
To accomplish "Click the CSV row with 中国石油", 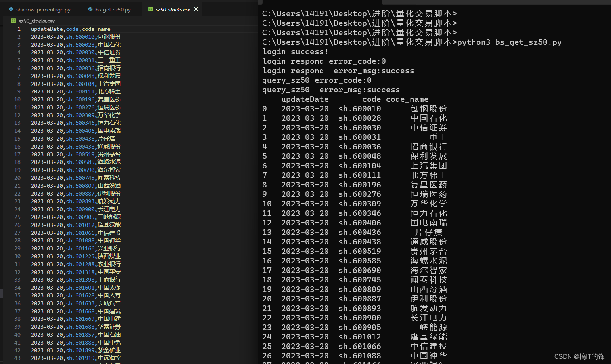I will [x=76, y=335].
